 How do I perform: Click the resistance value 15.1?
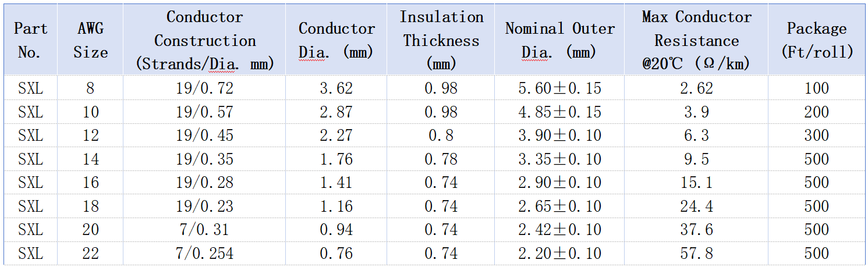(696, 183)
